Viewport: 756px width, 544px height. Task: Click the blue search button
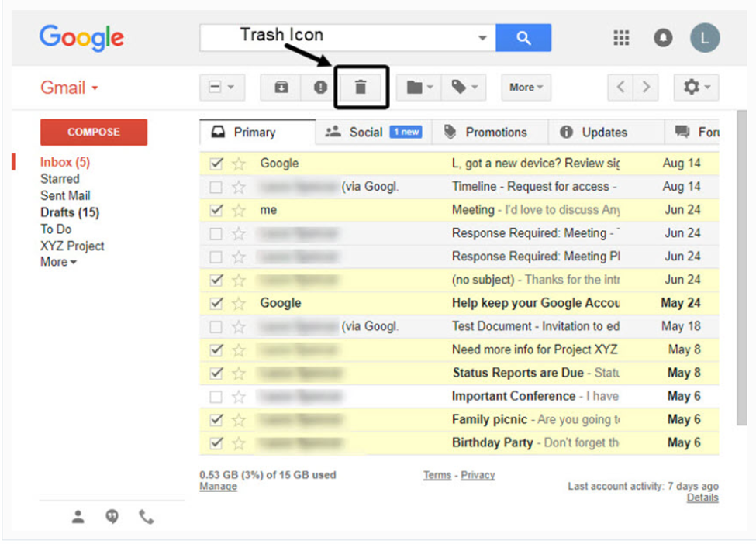[523, 37]
